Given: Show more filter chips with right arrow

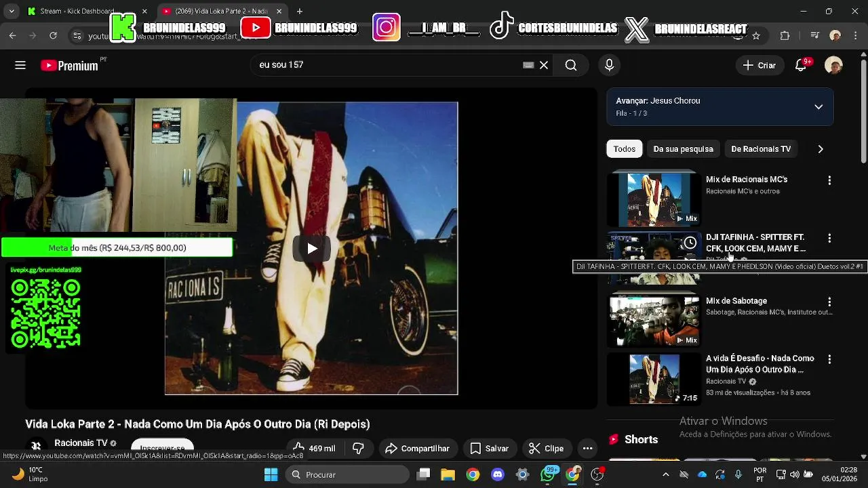Looking at the screenshot, I should coord(821,149).
